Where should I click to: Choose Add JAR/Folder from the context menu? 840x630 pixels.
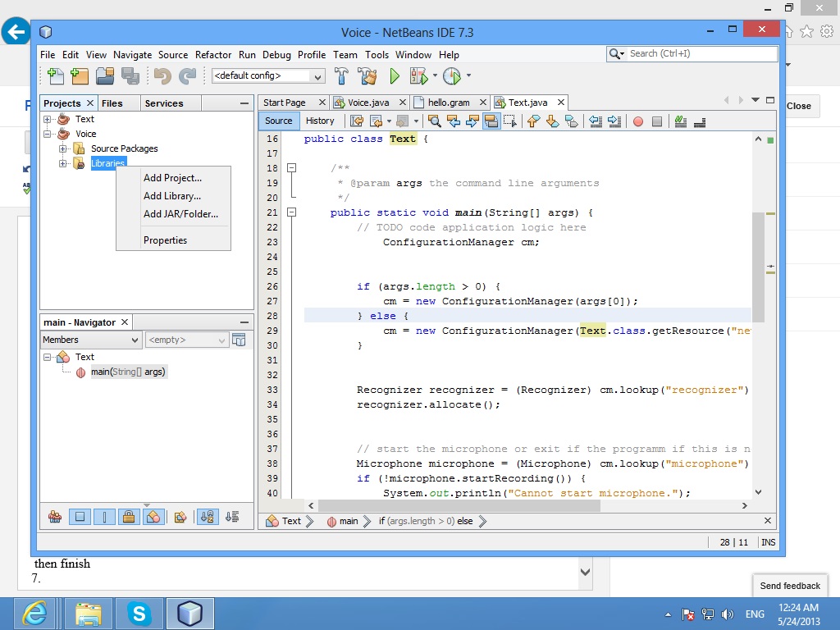[x=182, y=214]
